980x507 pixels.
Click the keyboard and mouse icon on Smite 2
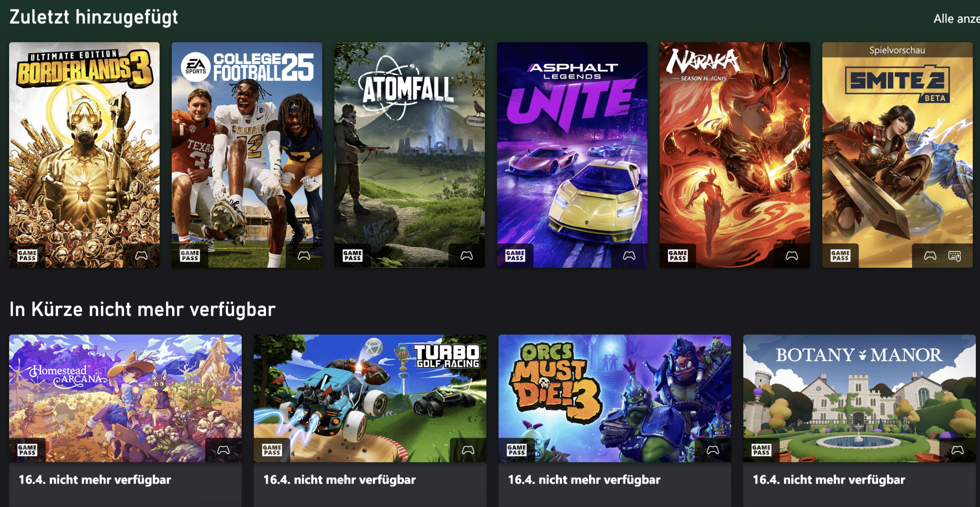pyautogui.click(x=955, y=256)
